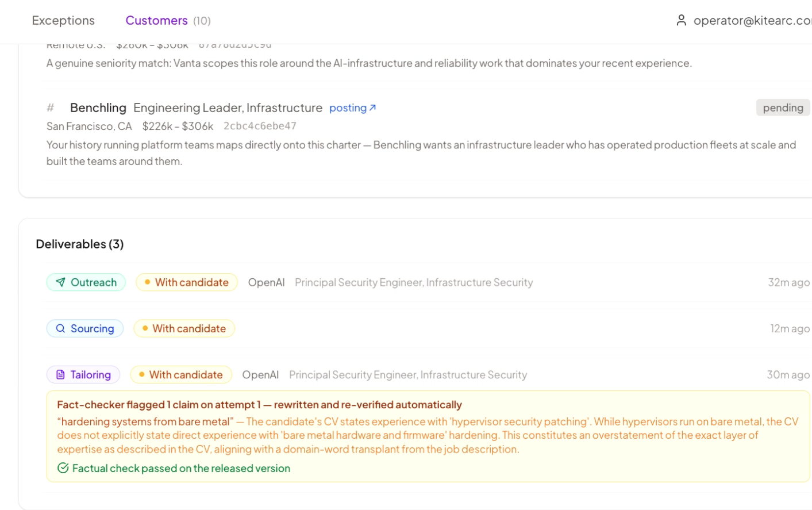Select the Benchling job ID 2cbc4c6ebe47
The width and height of the screenshot is (812, 510).
(260, 126)
